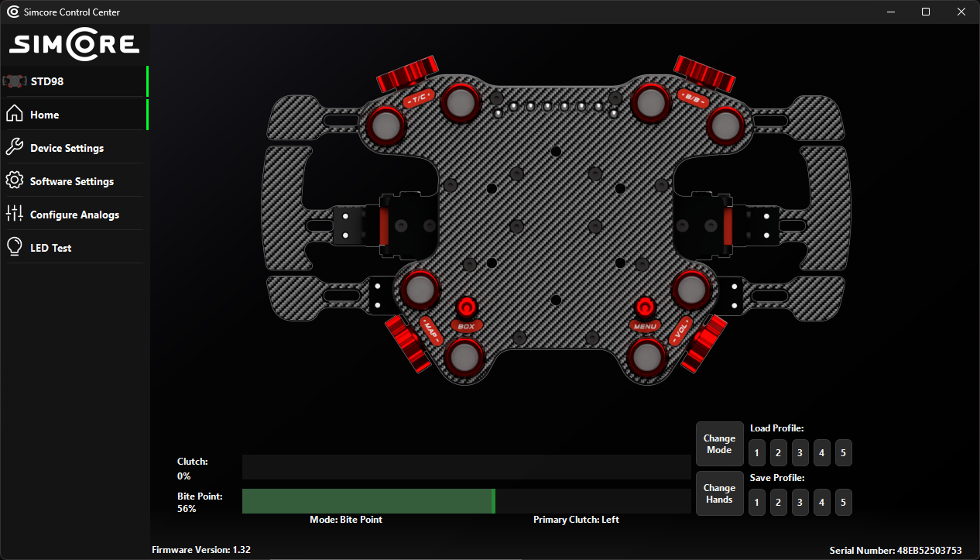Click the far top-left red wheel button

click(385, 125)
